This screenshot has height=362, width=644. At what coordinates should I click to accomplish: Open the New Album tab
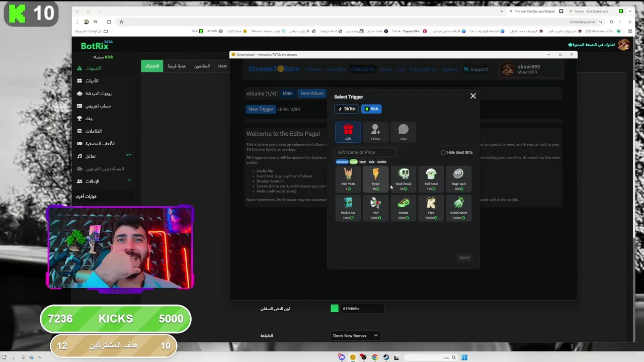tap(312, 93)
